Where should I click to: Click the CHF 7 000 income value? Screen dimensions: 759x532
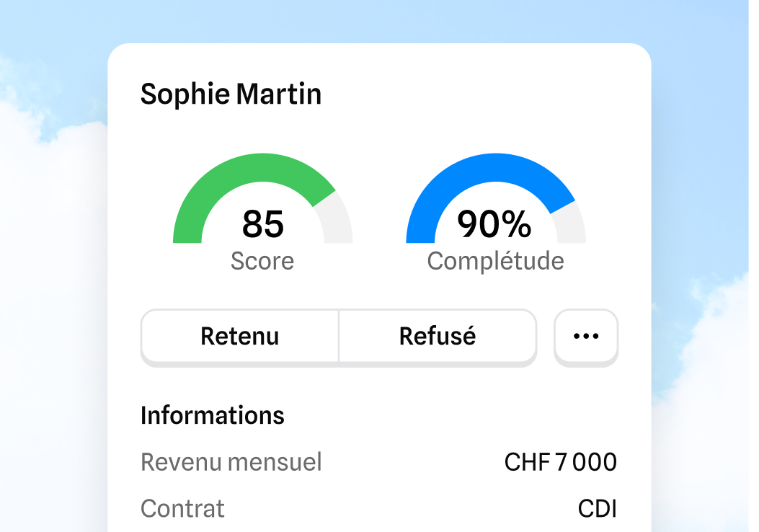pos(561,462)
